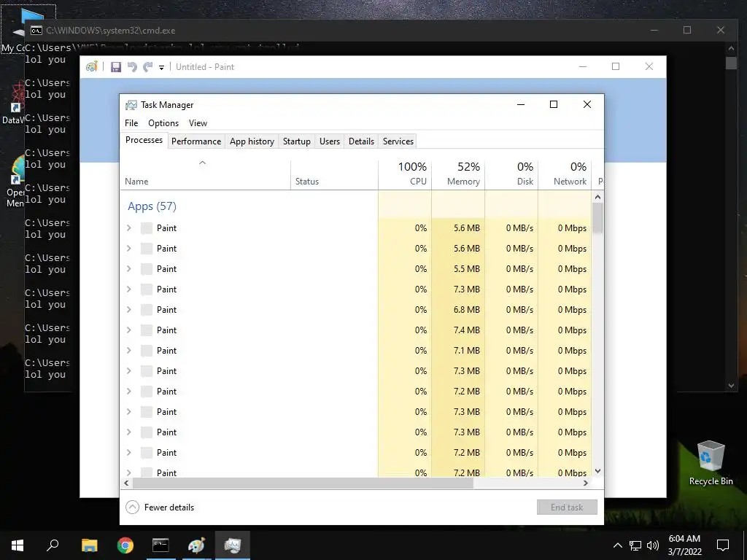The image size is (747, 560).
Task: Switch to the Performance tab
Action: [196, 141]
